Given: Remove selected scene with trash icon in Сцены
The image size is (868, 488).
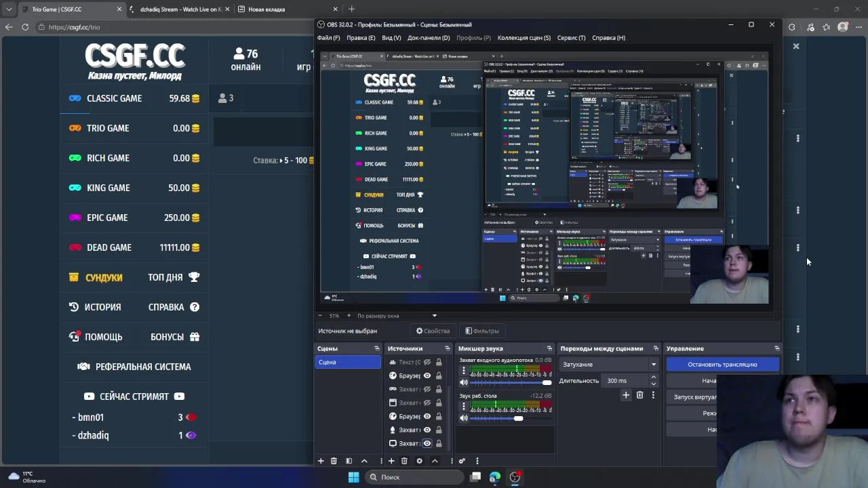Looking at the screenshot, I should 334,461.
